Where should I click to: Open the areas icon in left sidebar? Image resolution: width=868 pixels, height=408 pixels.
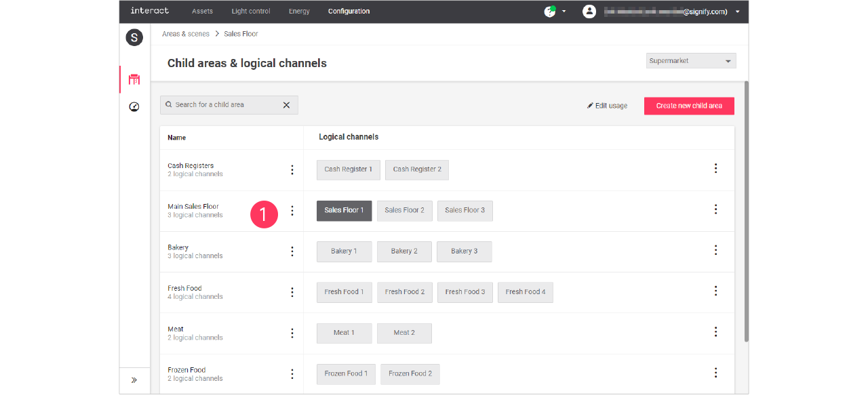(x=134, y=79)
